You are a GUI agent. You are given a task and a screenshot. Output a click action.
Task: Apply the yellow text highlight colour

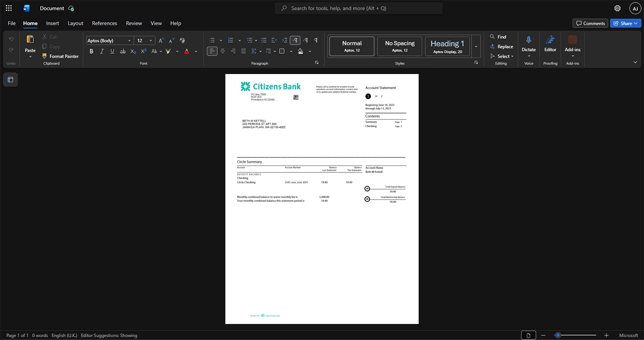168,51
